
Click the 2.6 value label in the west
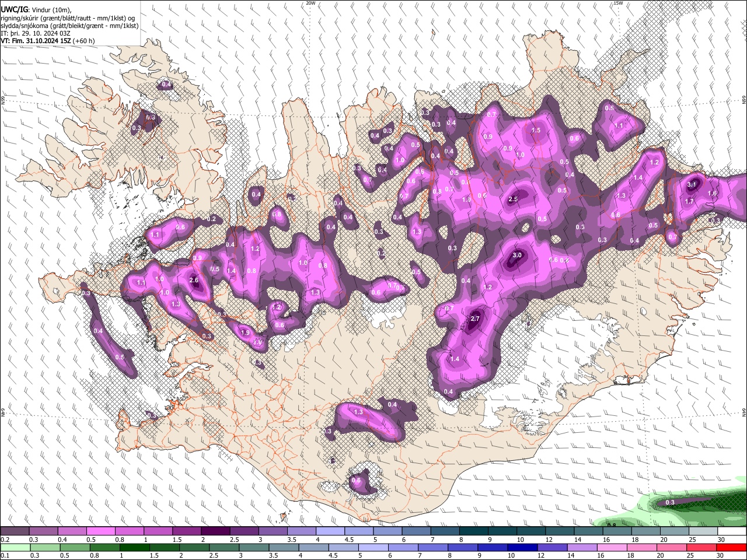tap(194, 281)
